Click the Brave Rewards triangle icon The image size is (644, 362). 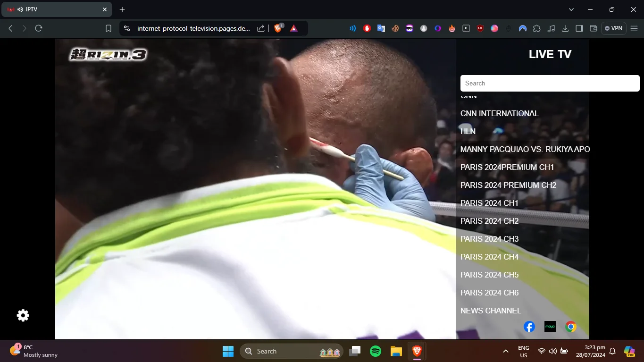pos(294,28)
